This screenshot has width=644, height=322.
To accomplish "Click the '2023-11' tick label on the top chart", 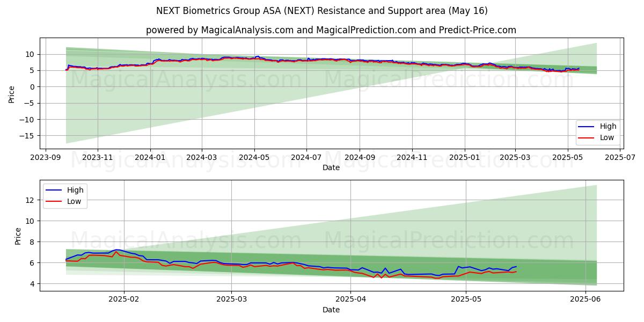I will coord(98,158).
